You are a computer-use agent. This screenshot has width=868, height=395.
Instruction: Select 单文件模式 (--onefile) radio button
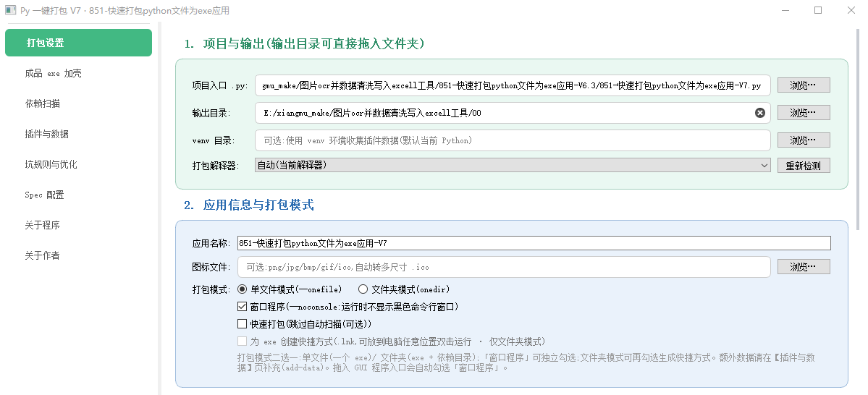tap(290, 289)
